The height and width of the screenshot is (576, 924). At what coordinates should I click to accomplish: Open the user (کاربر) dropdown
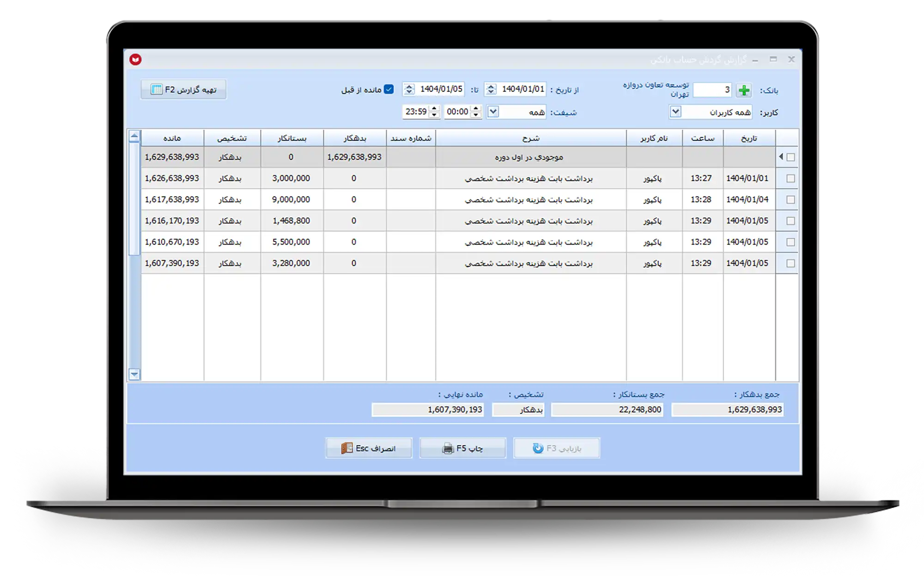pyautogui.click(x=675, y=112)
